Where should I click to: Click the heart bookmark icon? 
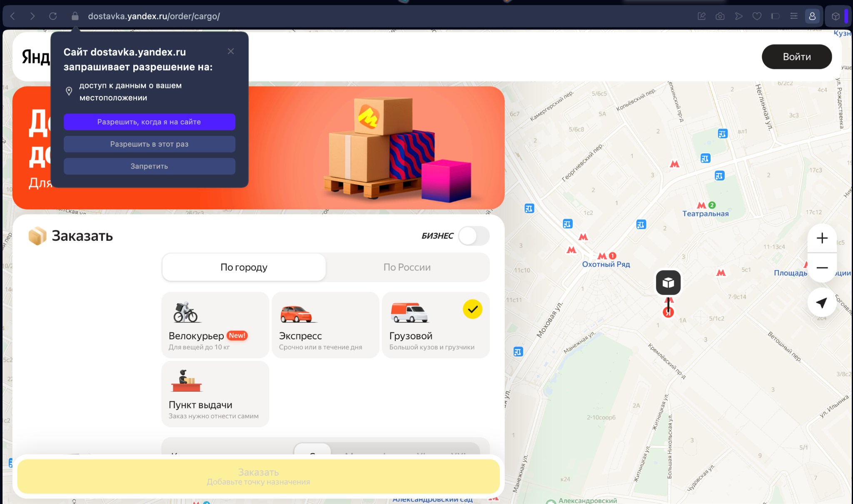[x=757, y=16]
